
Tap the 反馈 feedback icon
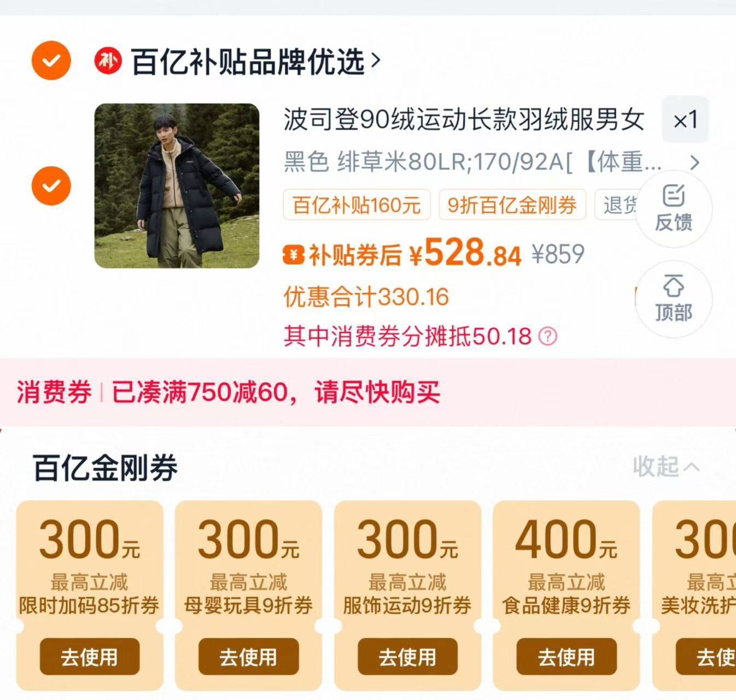(x=674, y=208)
